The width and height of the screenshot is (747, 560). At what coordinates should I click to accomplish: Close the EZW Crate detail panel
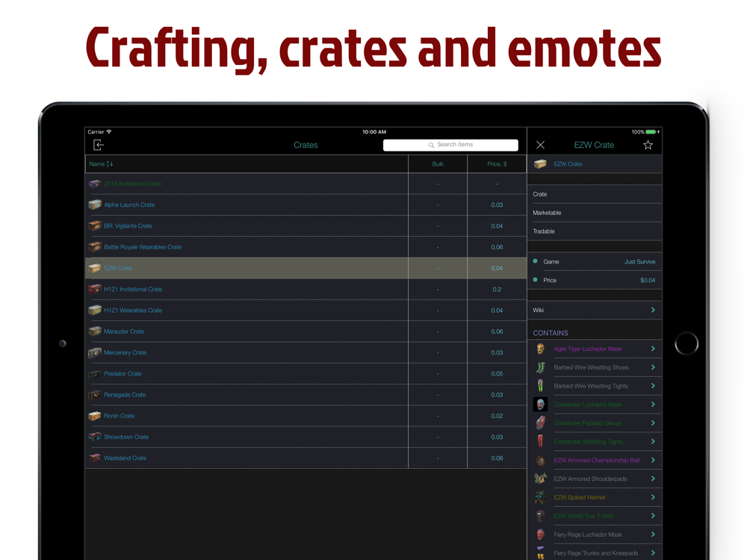pos(540,145)
